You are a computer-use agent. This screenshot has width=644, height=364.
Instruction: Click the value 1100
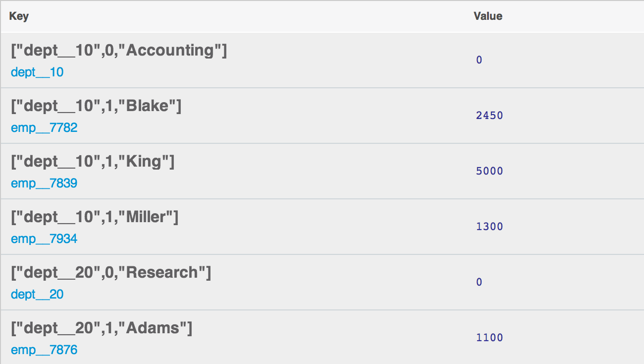[x=489, y=338]
